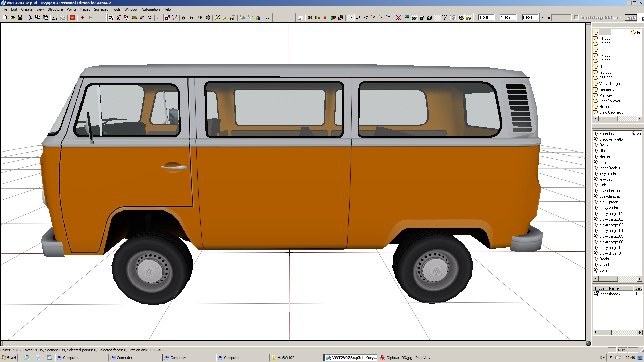Click the New file icon

[x=5, y=18]
